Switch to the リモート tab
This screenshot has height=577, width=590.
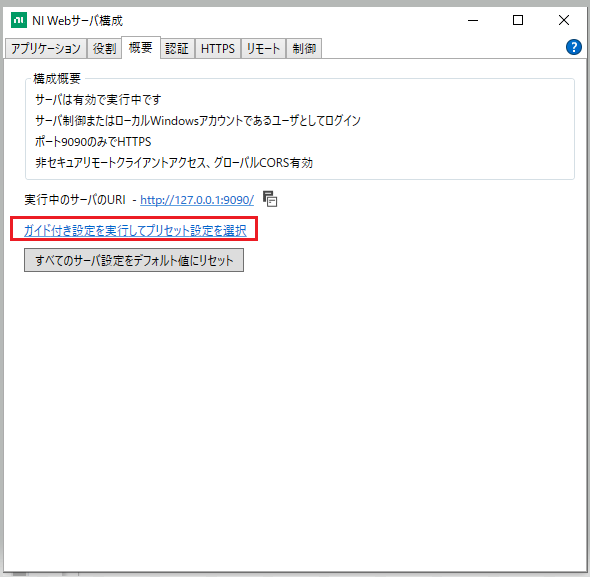[x=263, y=49]
